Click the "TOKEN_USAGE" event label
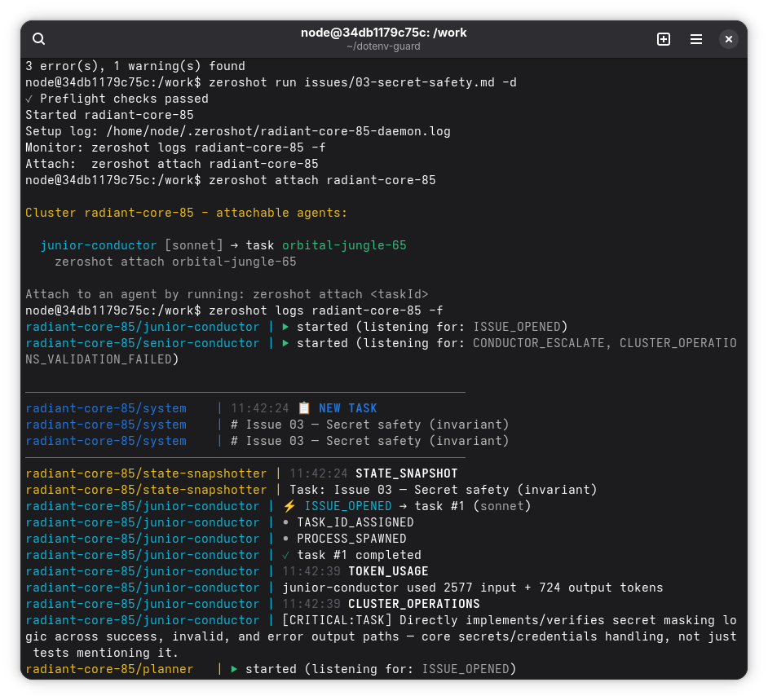This screenshot has height=700, width=768. 388,570
